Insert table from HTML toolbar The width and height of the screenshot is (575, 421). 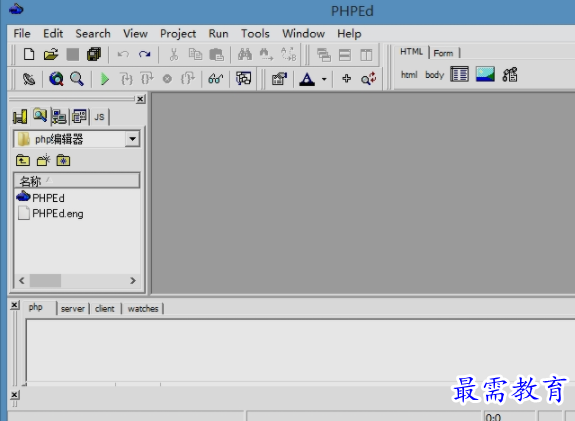click(x=459, y=74)
